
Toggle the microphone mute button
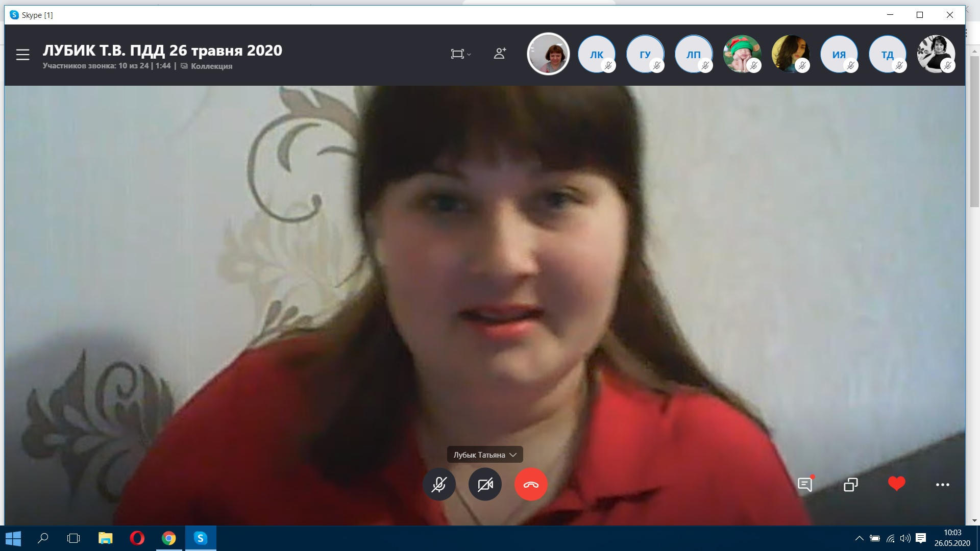[x=439, y=484]
